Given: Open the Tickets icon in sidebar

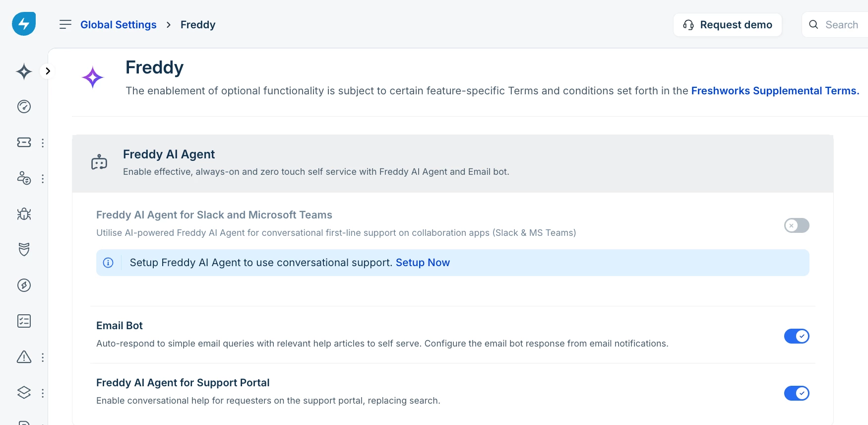Looking at the screenshot, I should point(24,142).
